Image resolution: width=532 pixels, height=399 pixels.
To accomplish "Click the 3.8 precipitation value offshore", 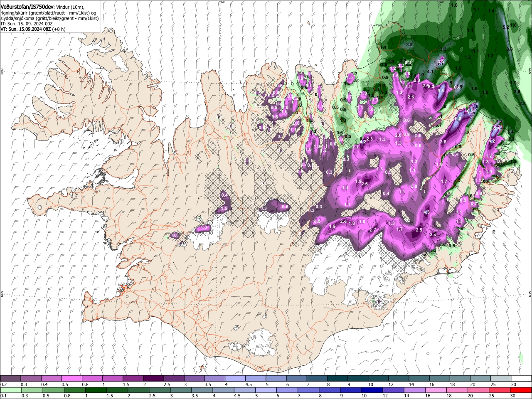I will tap(510, 49).
